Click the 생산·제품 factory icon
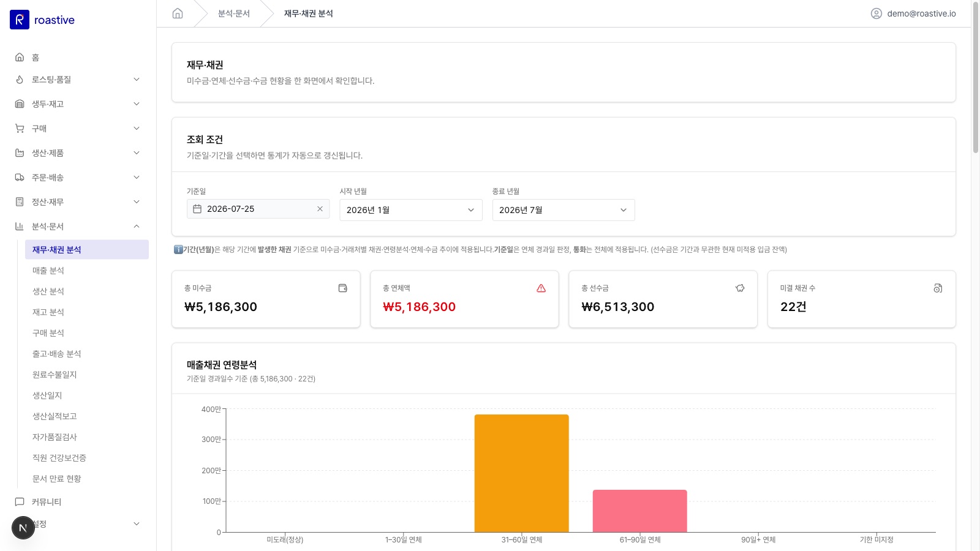 (20, 153)
